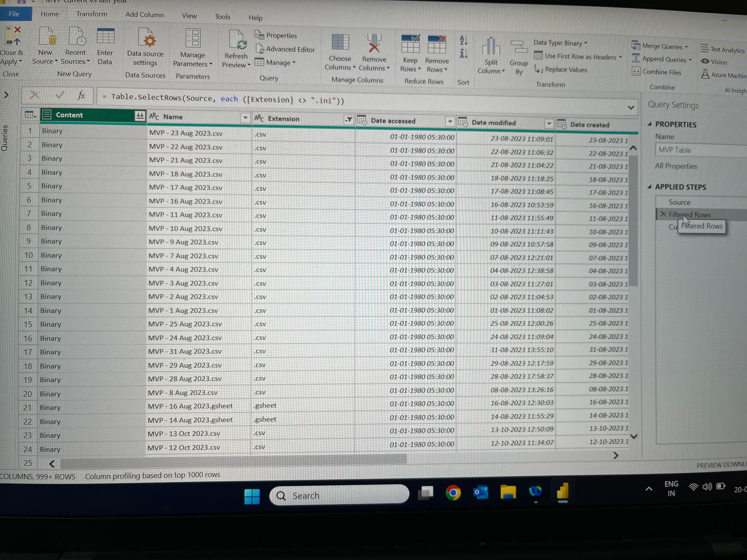Viewport: 747px width, 560px height.
Task: Open Text Analytics
Action: point(722,49)
